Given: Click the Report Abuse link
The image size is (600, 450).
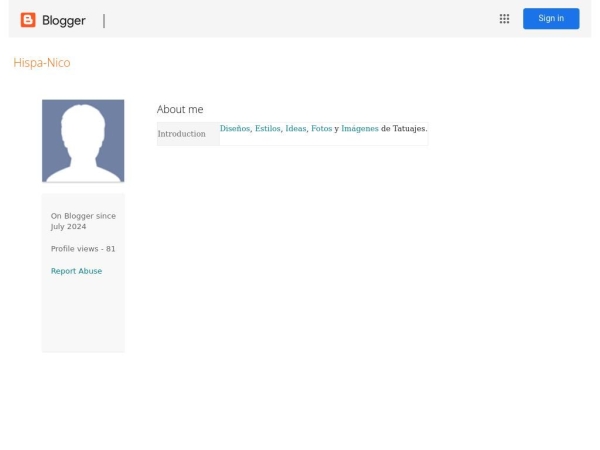Looking at the screenshot, I should [x=76, y=271].
